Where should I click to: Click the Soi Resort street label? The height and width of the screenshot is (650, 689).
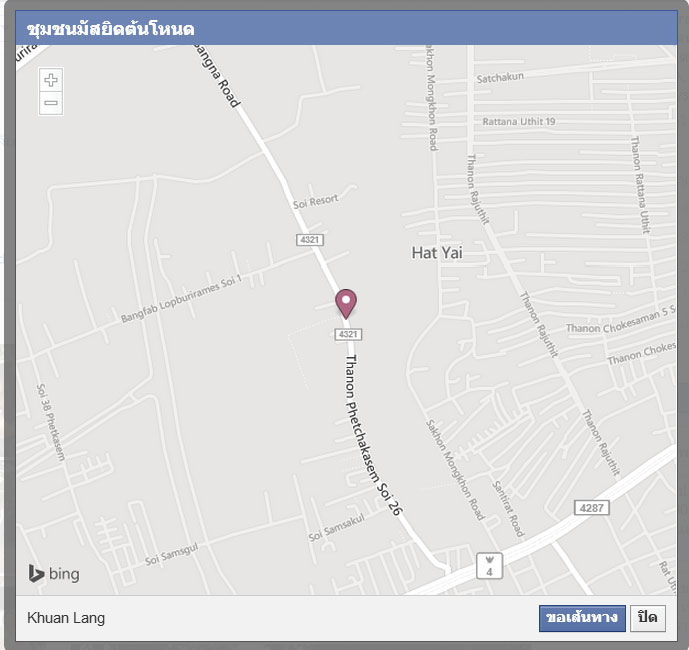[316, 201]
